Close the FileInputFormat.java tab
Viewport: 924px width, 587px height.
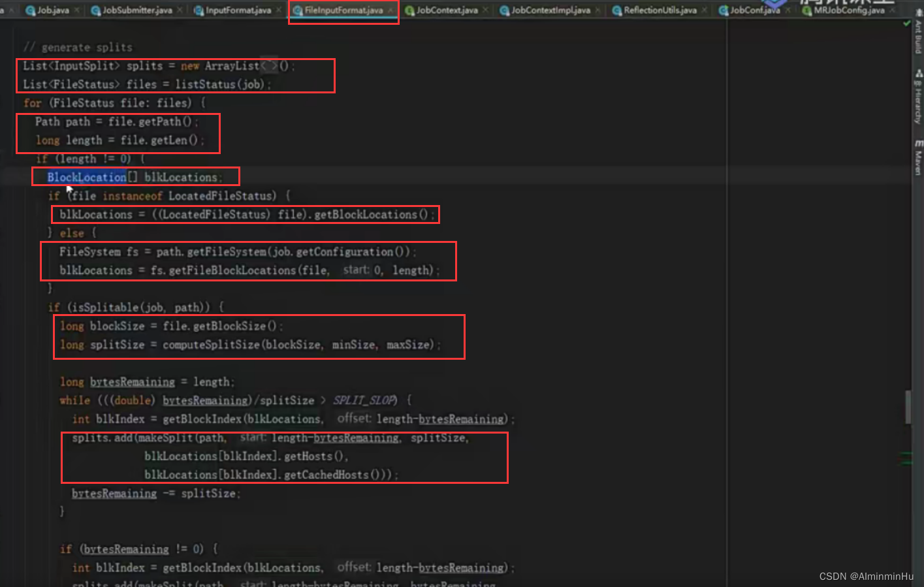390,10
